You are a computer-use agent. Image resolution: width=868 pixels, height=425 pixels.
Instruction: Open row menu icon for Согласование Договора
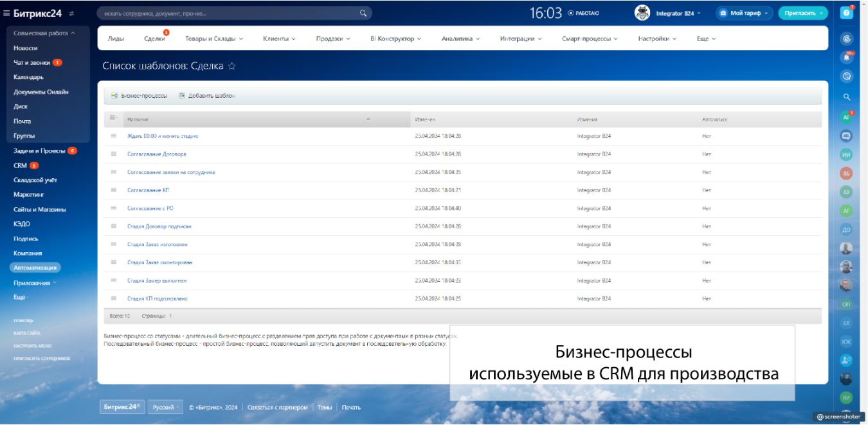(114, 154)
